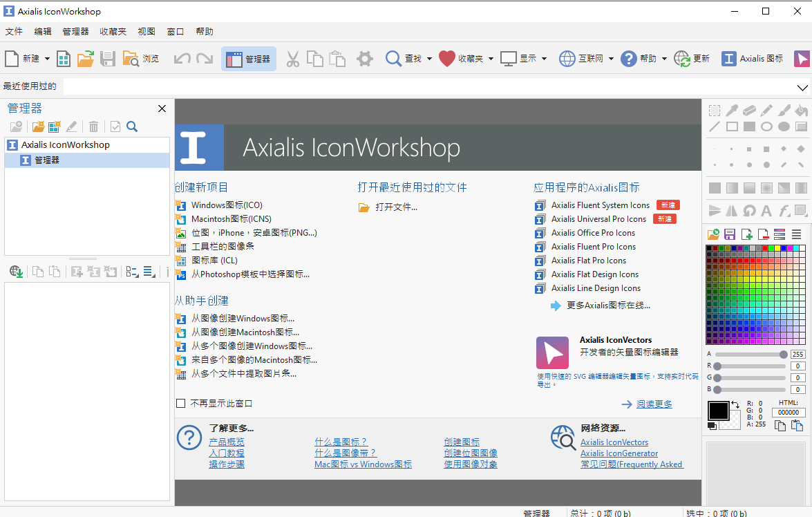Click the Save floppy disk icon in the main toolbar
This screenshot has height=517, width=812.
click(x=108, y=59)
